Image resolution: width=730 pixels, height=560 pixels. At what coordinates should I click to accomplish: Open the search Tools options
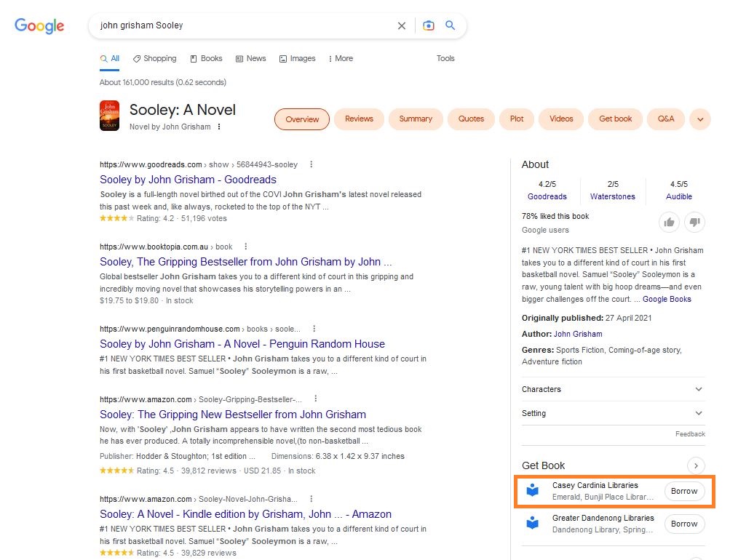445,59
